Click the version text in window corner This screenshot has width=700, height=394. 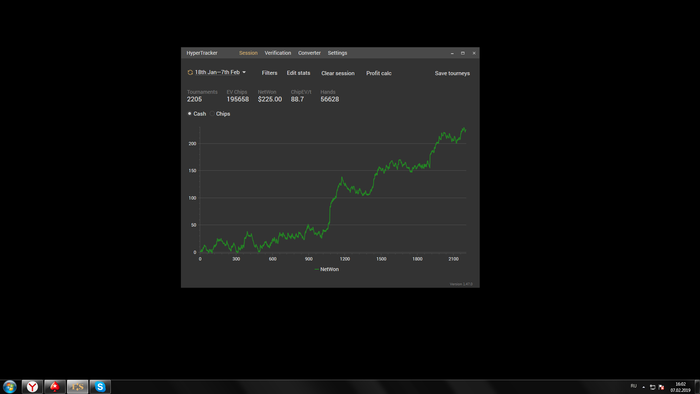461,284
